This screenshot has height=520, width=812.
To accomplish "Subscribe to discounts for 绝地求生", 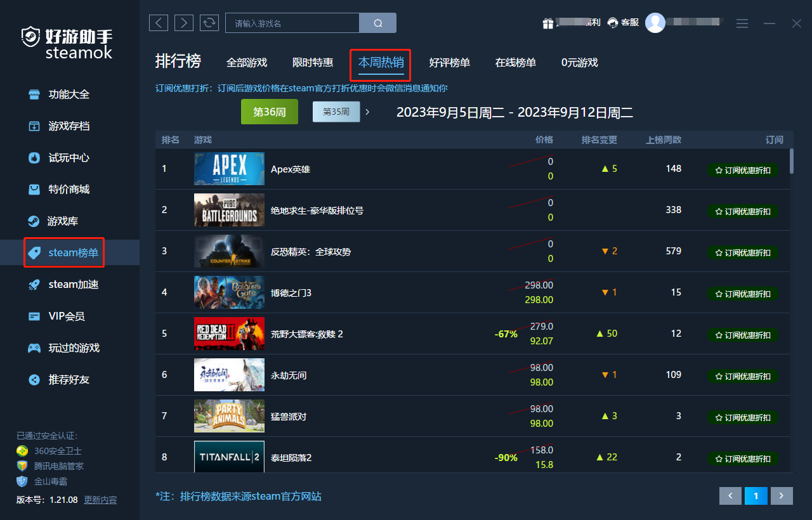I will pyautogui.click(x=743, y=211).
